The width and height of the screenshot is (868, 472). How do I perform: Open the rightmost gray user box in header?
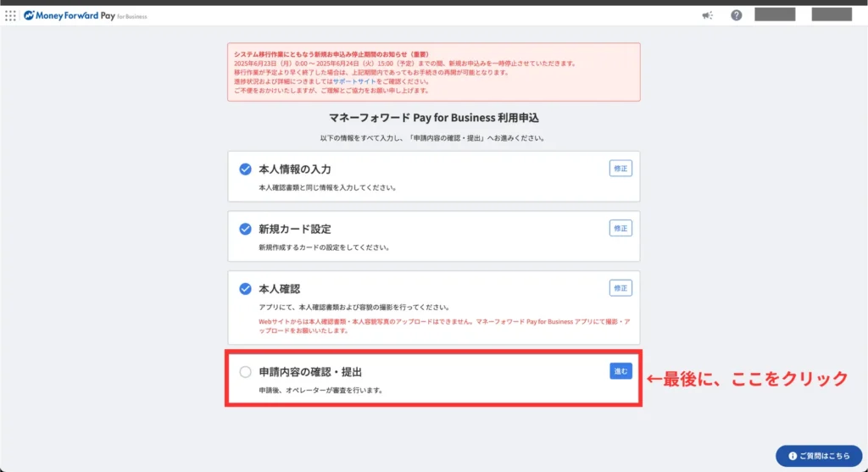point(831,14)
